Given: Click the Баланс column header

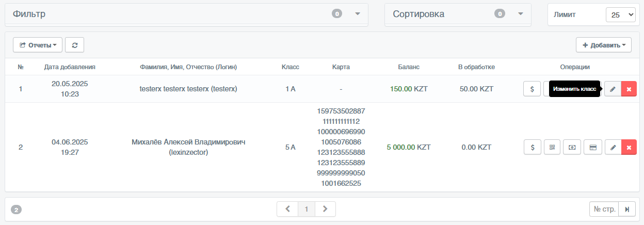Looking at the screenshot, I should tap(409, 67).
